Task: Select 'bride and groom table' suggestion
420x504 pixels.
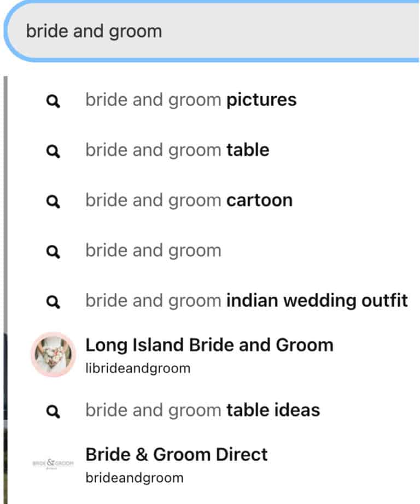Action: [177, 150]
